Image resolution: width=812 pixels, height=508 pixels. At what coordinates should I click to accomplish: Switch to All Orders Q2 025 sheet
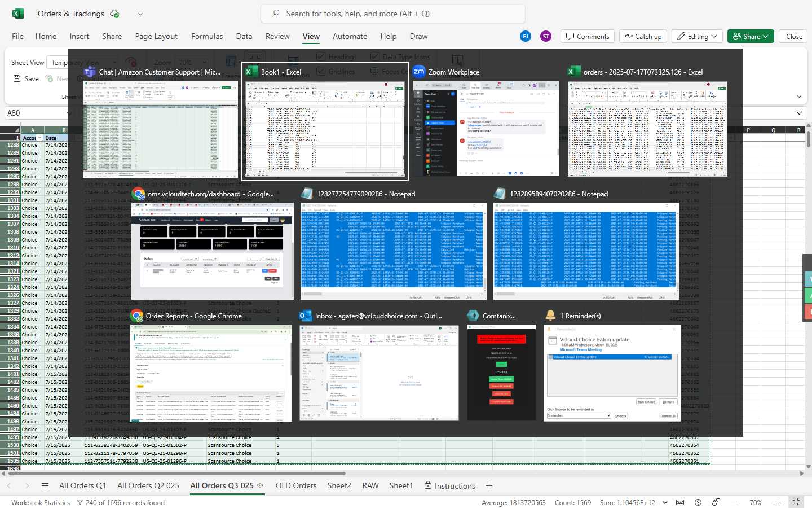click(148, 485)
